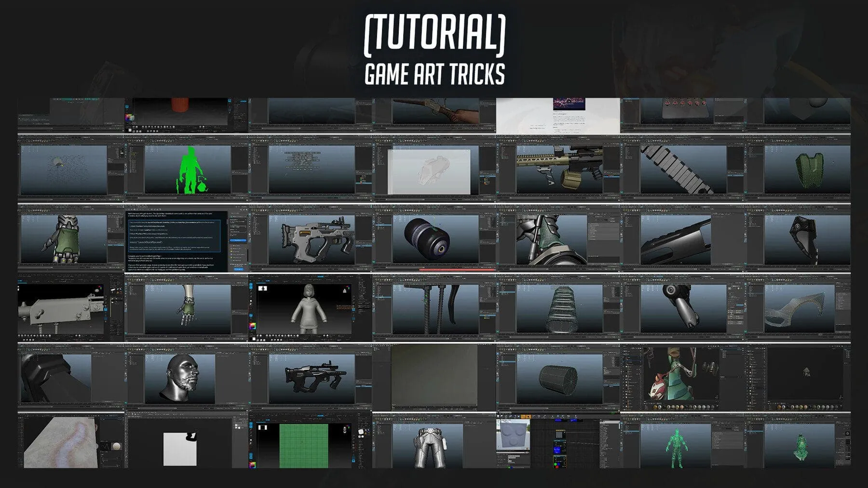Open the white web page document thumbnail

[x=558, y=116]
